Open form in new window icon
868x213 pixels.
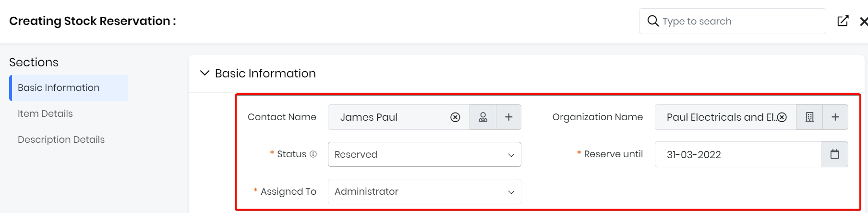pos(843,21)
